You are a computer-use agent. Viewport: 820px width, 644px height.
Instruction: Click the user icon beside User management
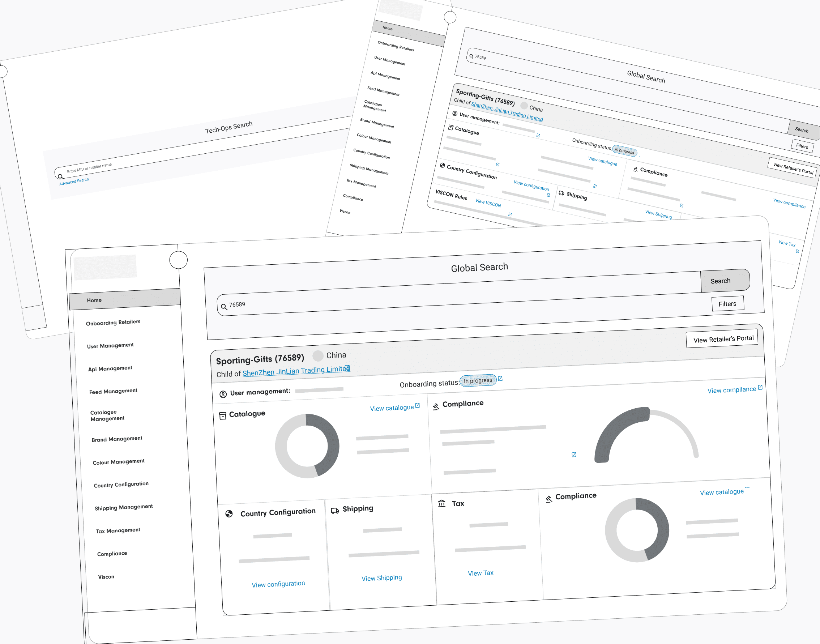223,394
